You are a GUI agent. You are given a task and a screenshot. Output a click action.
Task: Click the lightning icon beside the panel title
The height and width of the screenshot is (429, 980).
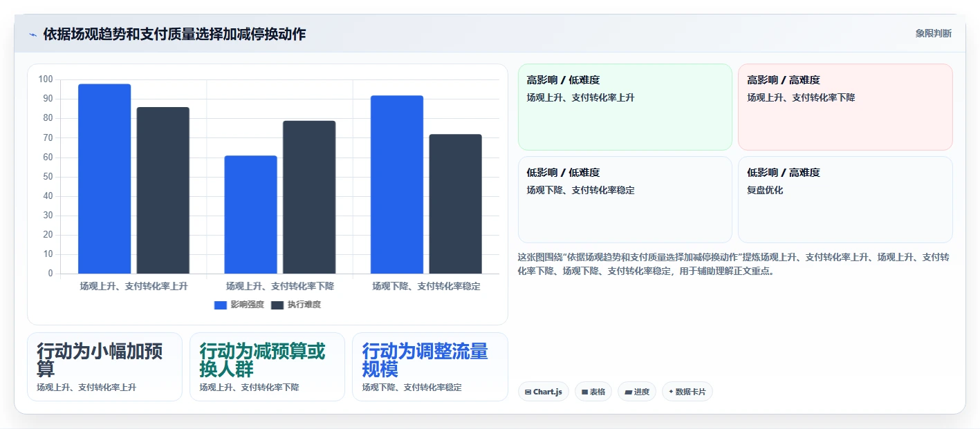coord(33,35)
